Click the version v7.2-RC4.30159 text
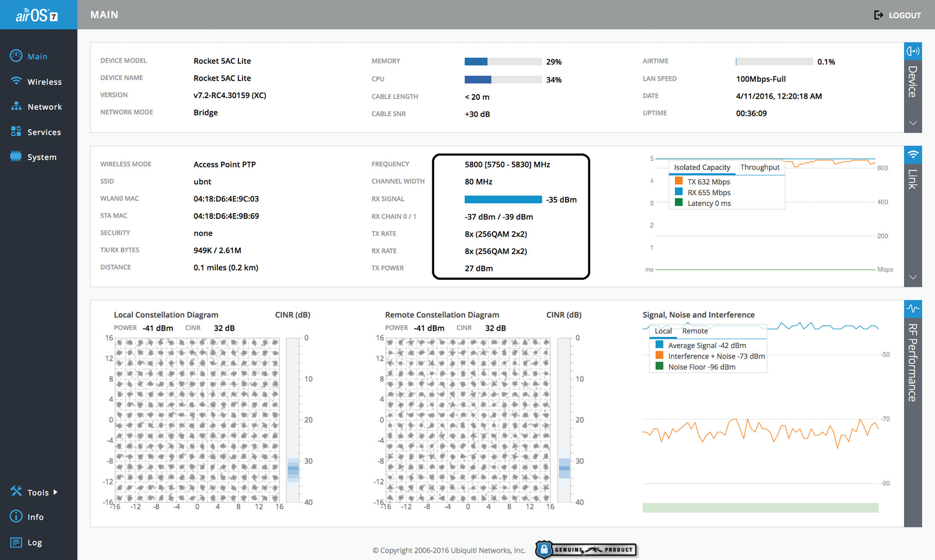The image size is (935, 560). [x=230, y=95]
